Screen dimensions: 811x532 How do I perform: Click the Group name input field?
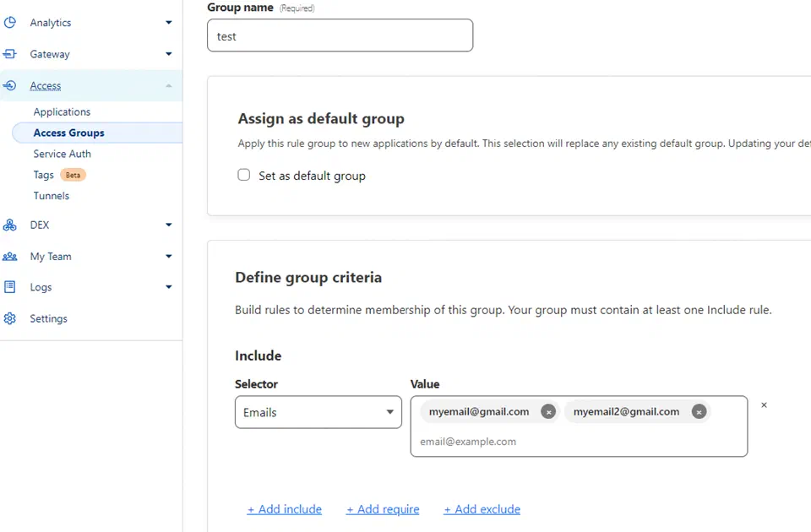[340, 35]
